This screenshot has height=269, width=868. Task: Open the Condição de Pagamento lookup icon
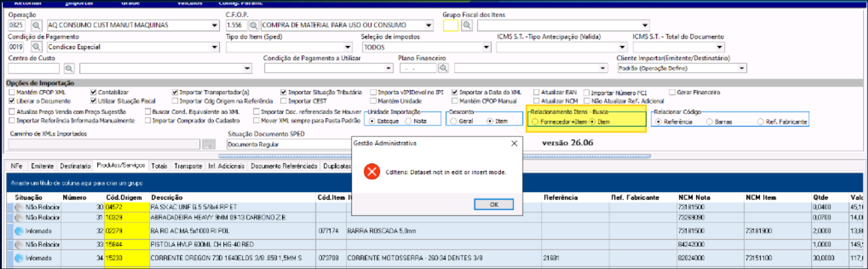36,47
